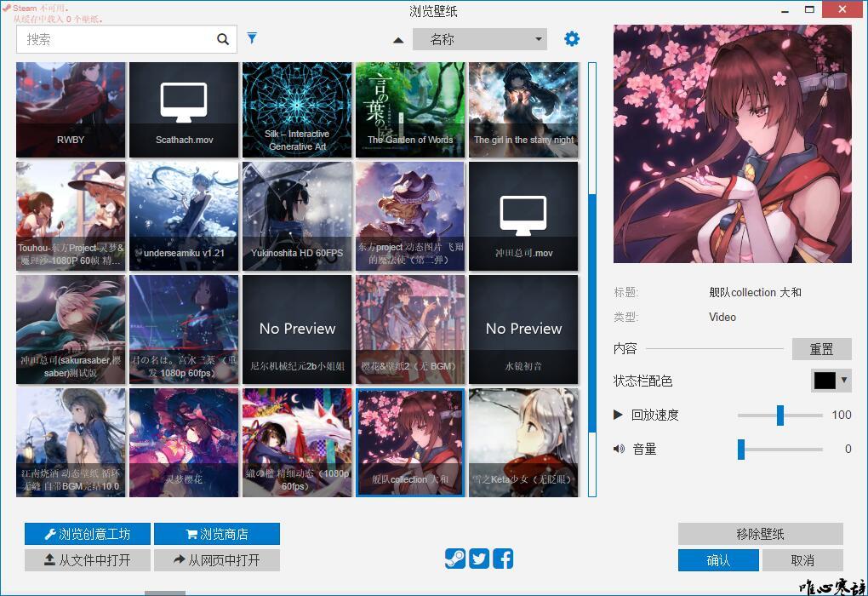Click the 从文件中打开 button
Image resolution: width=868 pixels, height=596 pixels.
coord(88,560)
